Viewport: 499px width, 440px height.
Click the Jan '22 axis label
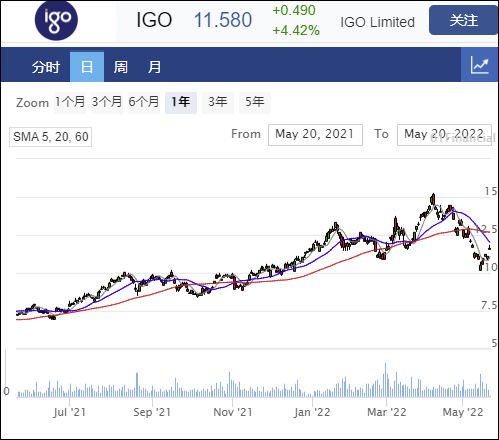point(312,412)
